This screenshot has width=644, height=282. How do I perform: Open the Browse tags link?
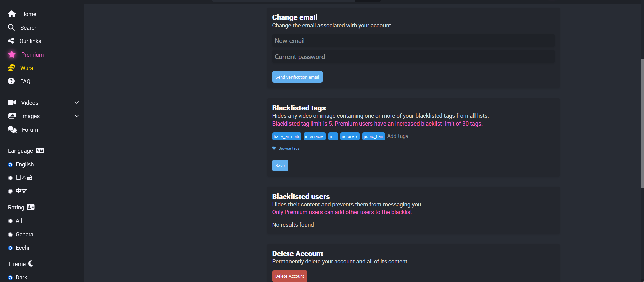tap(289, 148)
